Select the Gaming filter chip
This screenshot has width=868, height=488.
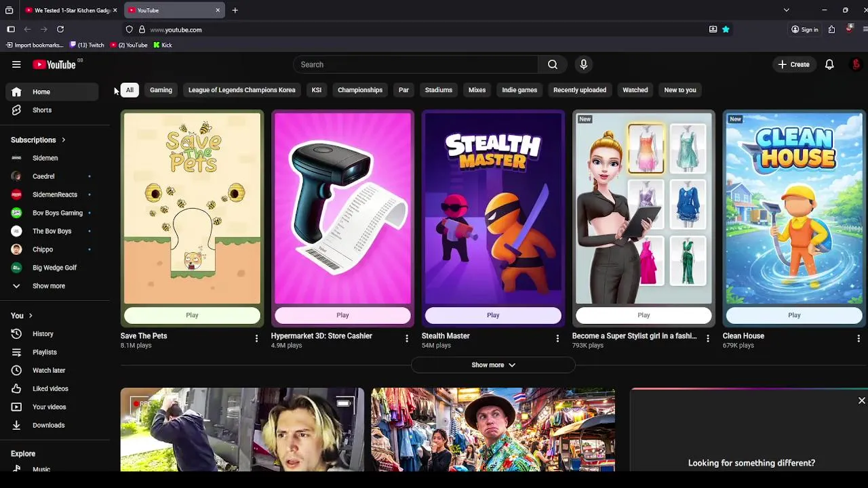pyautogui.click(x=161, y=90)
